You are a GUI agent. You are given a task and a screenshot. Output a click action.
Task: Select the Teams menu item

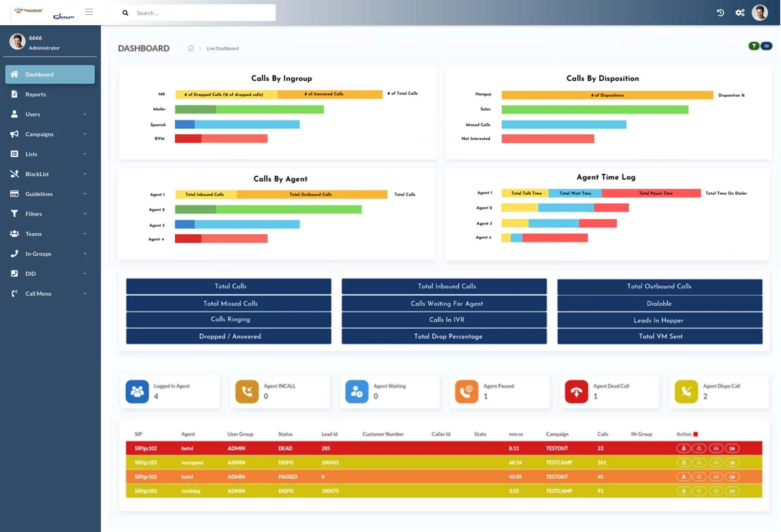pyautogui.click(x=33, y=234)
